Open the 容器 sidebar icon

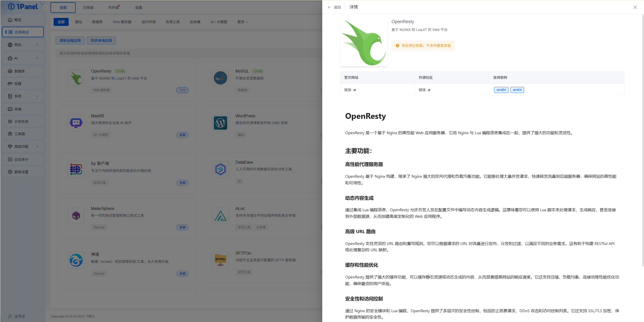[10, 83]
